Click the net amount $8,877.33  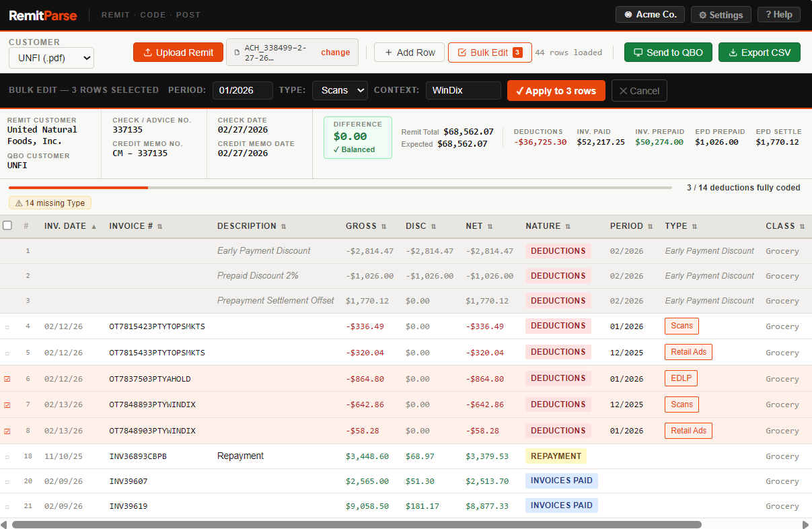(486, 506)
